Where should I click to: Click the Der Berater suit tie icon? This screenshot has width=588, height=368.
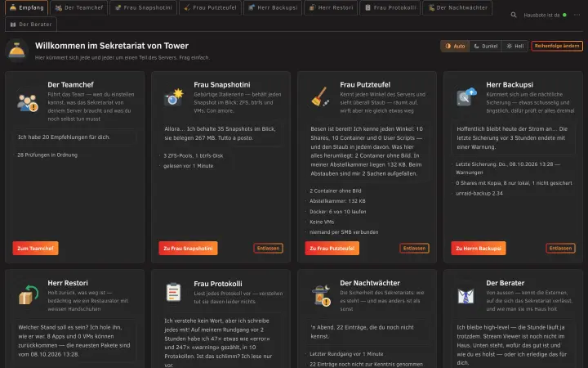[x=465, y=296]
